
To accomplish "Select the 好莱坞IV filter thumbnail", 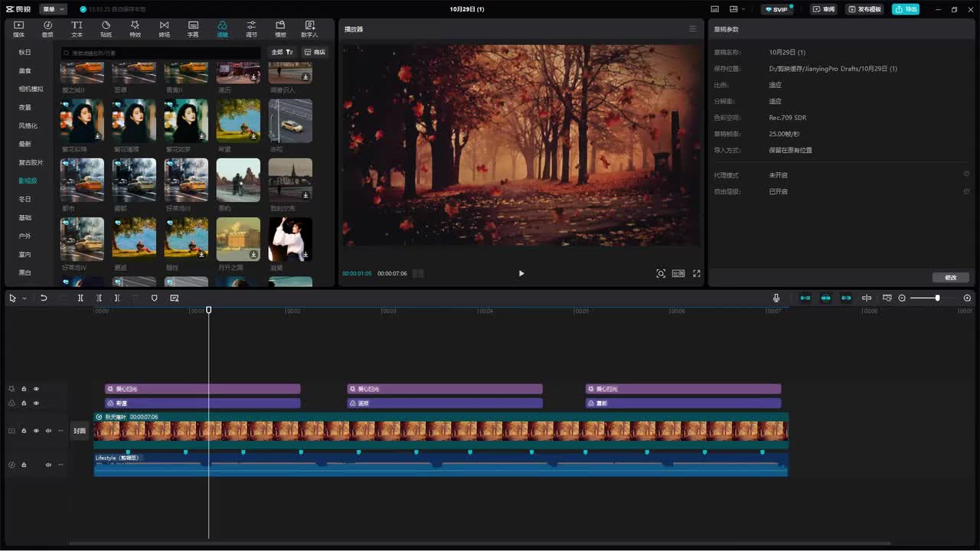I will tap(82, 240).
